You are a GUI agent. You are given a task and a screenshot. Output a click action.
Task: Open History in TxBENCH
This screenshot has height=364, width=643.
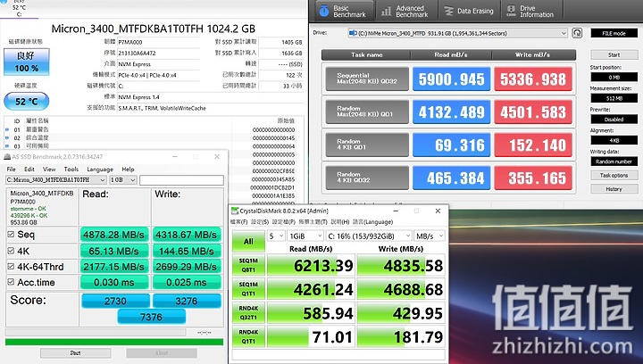click(614, 189)
